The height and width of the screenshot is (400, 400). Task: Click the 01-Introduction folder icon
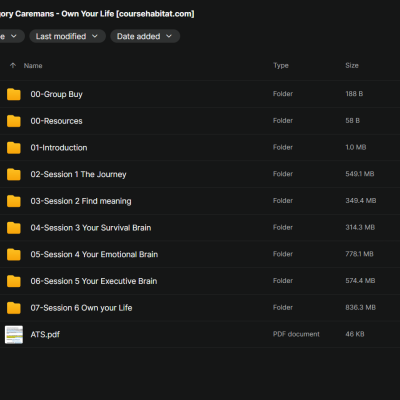14,148
